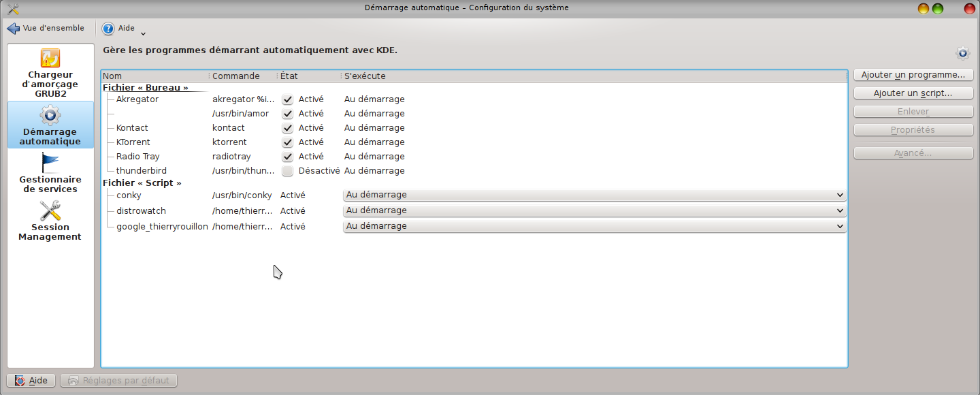Select the Radio Tray row name
The image size is (980, 395).
click(138, 157)
